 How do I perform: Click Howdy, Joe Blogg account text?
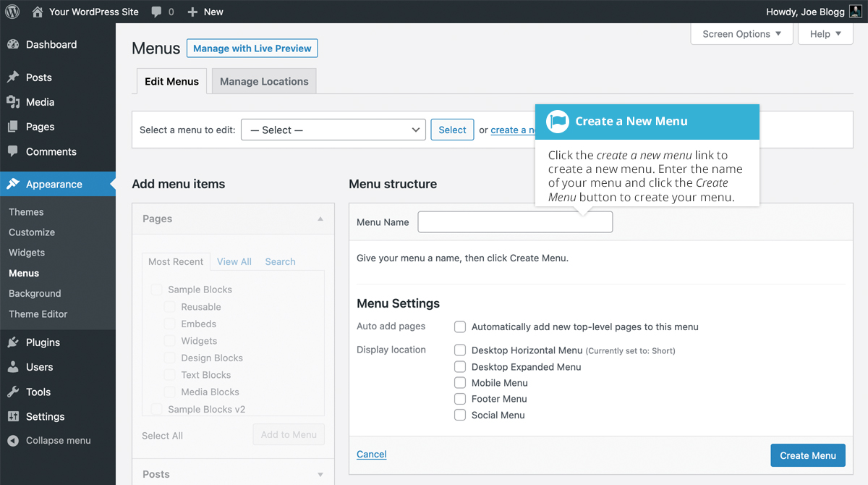pyautogui.click(x=805, y=12)
